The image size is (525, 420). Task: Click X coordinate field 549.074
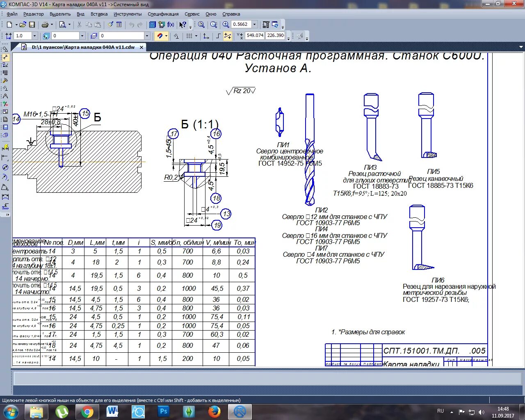click(255, 36)
